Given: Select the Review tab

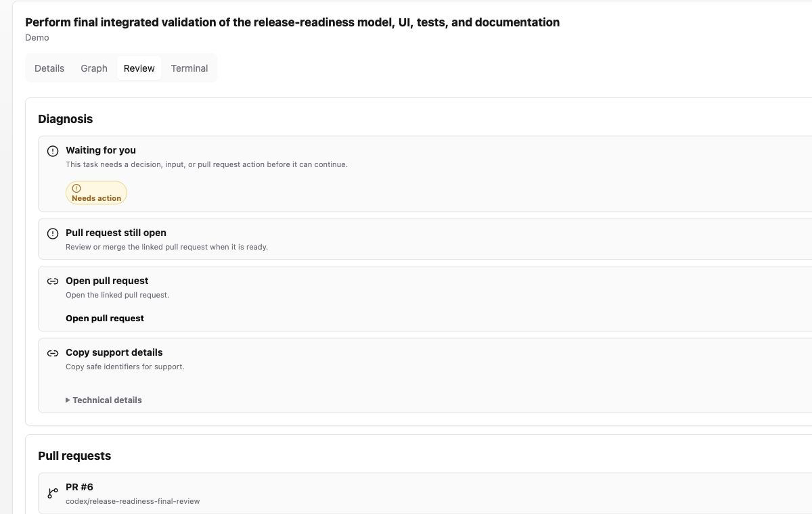Looking at the screenshot, I should [139, 68].
